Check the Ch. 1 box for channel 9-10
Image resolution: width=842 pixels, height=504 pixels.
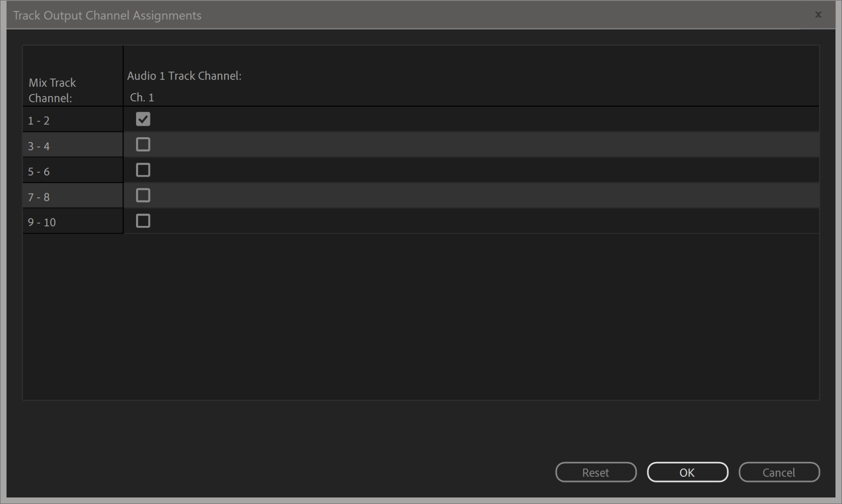point(143,221)
